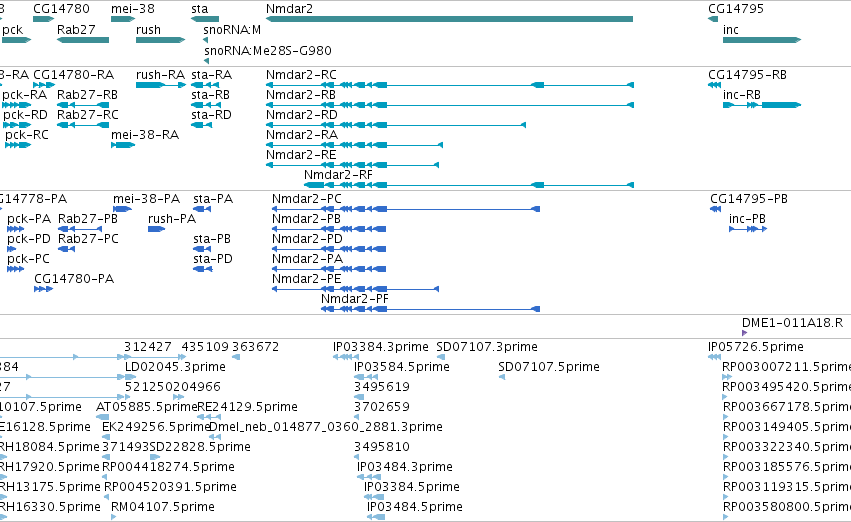This screenshot has width=851, height=522.
Task: Select protein Nmdar2-PF
Action: pyautogui.click(x=430, y=309)
